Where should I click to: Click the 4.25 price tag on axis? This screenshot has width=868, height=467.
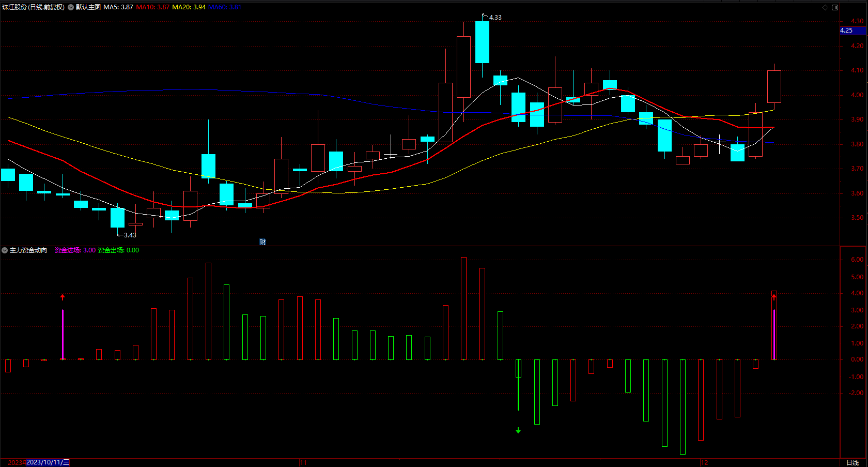853,31
